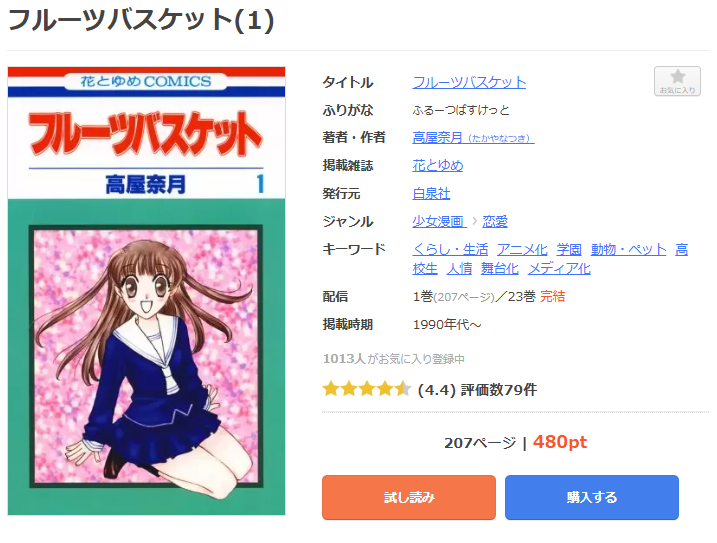Open the Fruits Basket cover thumbnail
The height and width of the screenshot is (543, 717).
tap(146, 291)
